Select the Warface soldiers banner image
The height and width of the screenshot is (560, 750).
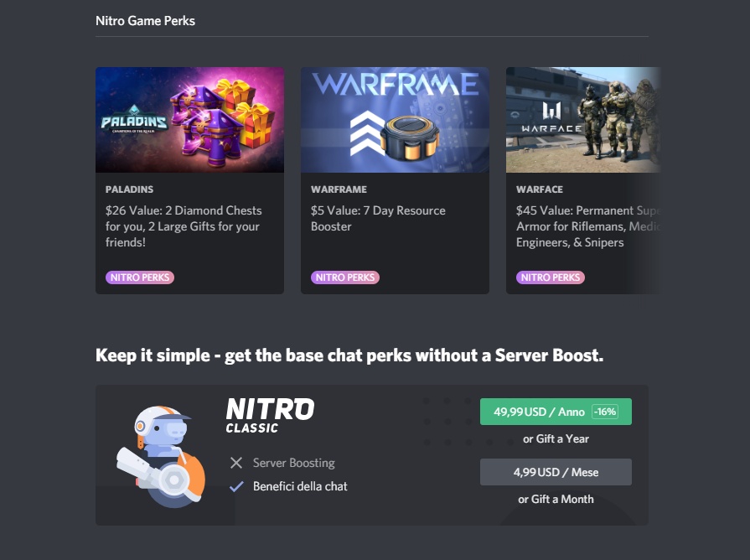(x=582, y=120)
